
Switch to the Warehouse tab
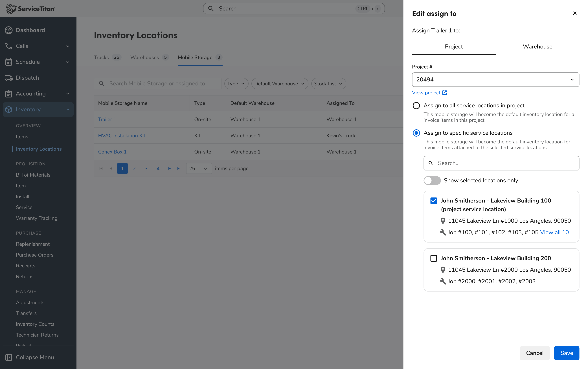537,47
